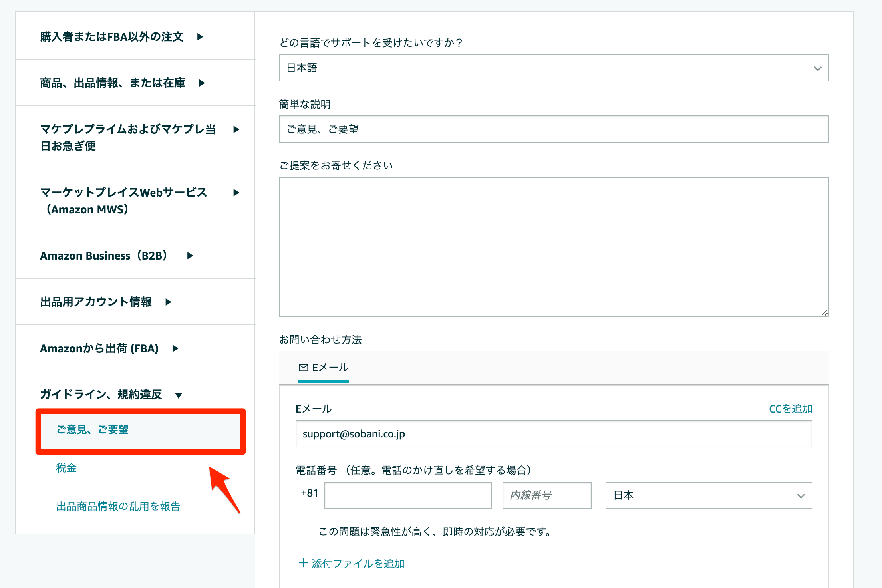Select the Eメール contact tab
The width and height of the screenshot is (882, 588).
click(324, 367)
